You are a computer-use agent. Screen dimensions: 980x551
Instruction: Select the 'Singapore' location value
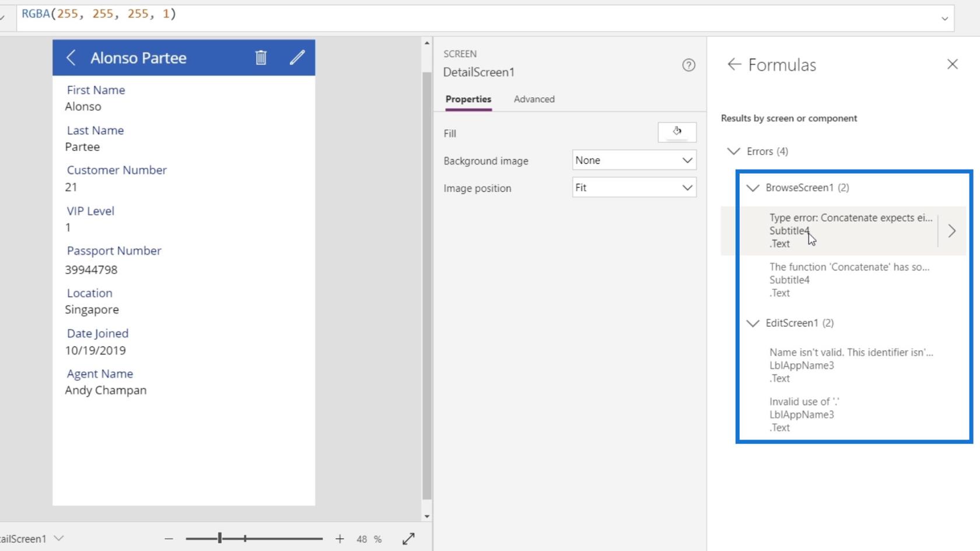point(92,310)
